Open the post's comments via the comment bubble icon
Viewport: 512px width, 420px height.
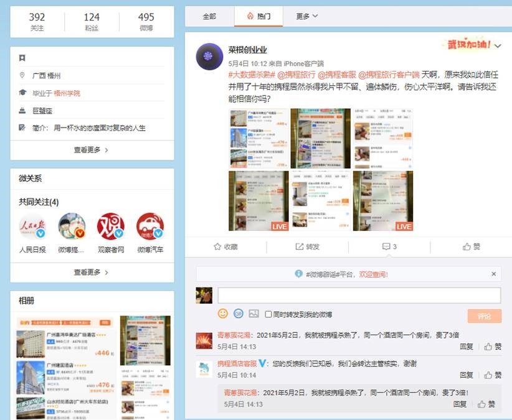[x=386, y=246]
